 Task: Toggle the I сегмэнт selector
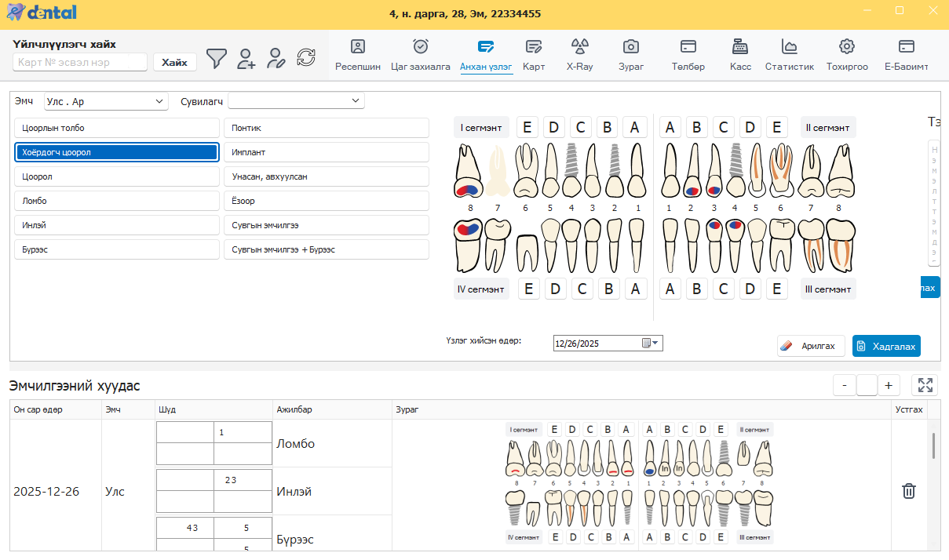click(481, 127)
